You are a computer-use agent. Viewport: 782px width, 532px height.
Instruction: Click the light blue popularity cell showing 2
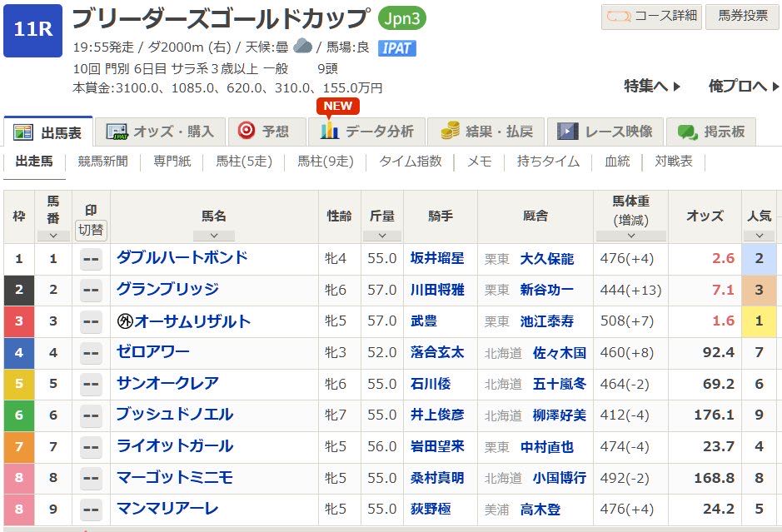tap(759, 259)
